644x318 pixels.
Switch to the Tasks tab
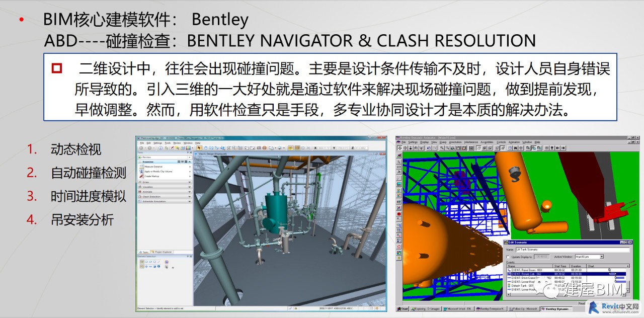point(144,252)
